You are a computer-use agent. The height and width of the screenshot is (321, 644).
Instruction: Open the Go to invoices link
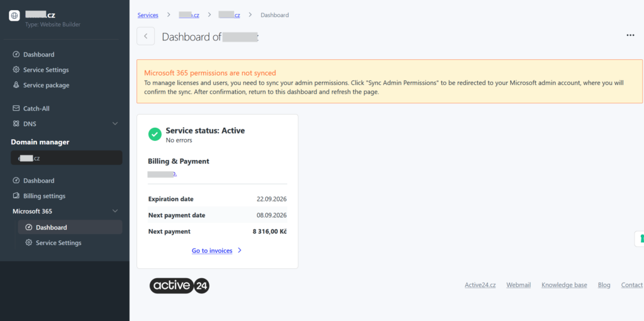212,251
